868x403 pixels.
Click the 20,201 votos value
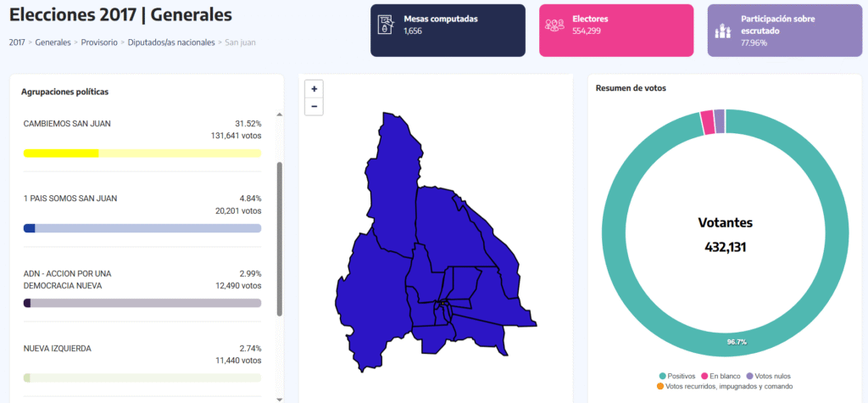click(x=238, y=210)
